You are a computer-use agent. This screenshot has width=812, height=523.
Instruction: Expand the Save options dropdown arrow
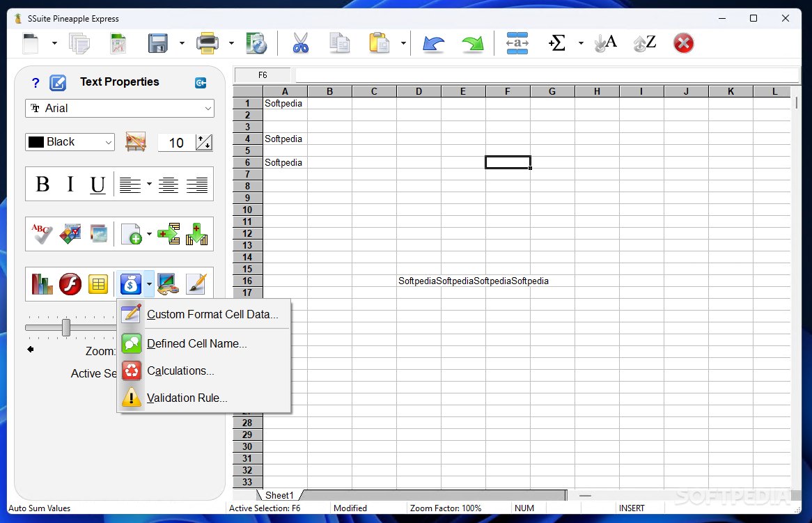[x=182, y=43]
